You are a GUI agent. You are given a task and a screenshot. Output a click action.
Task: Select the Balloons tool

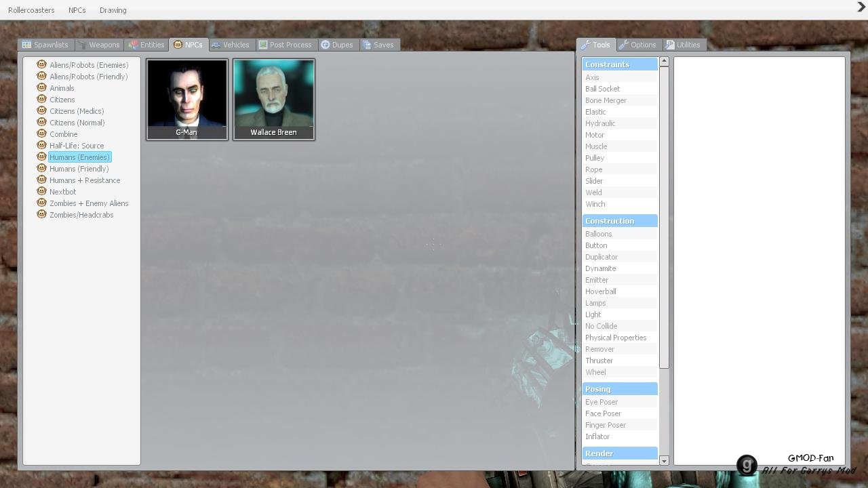[620, 234]
